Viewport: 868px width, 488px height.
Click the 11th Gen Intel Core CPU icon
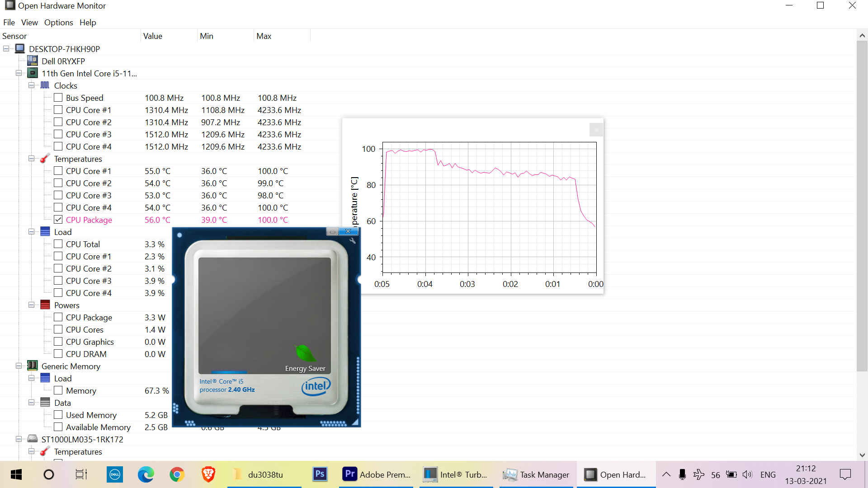33,73
